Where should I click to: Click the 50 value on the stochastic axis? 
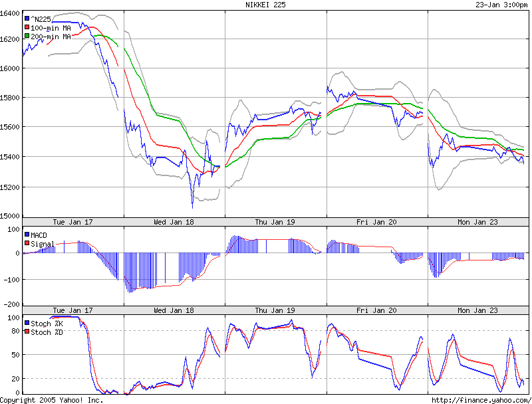click(15, 355)
